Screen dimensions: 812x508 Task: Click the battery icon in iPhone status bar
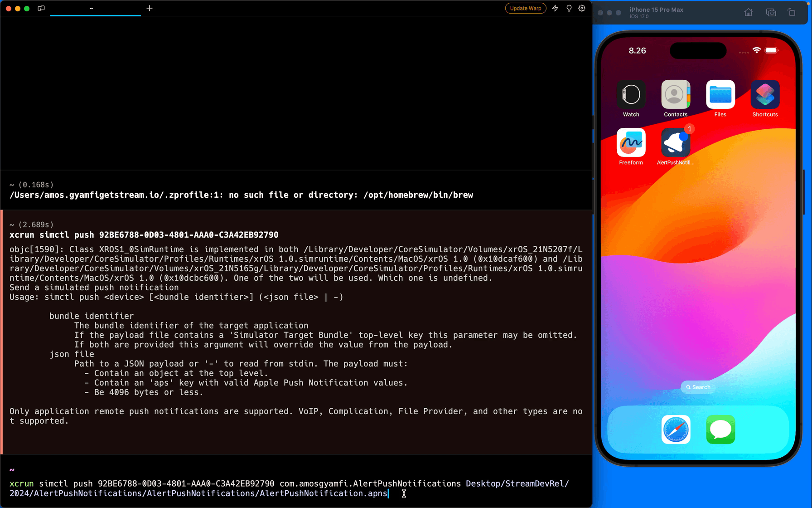click(771, 50)
